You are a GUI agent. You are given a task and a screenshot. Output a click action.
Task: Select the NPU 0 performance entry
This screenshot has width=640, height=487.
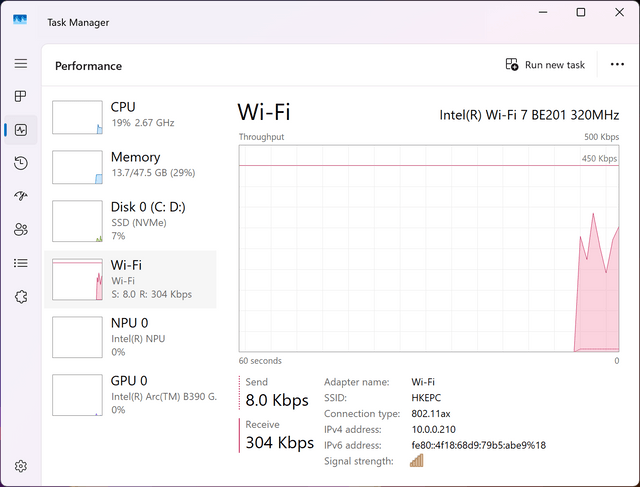pyautogui.click(x=131, y=337)
